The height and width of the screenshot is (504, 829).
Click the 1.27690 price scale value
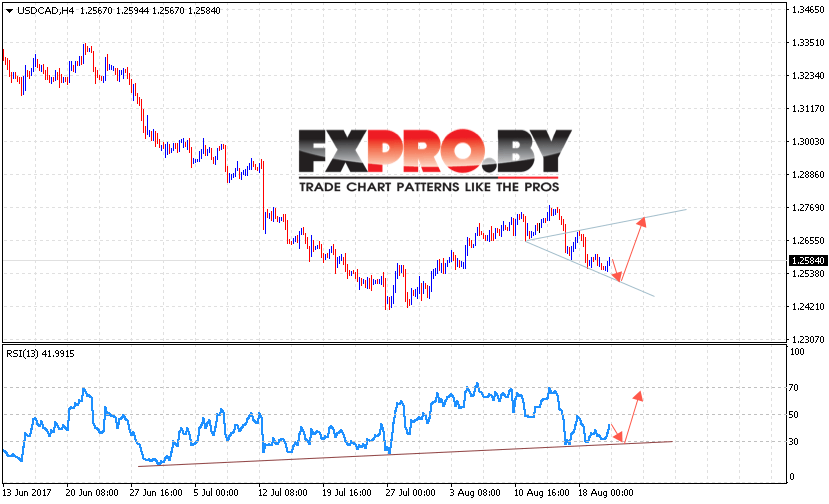[808, 207]
